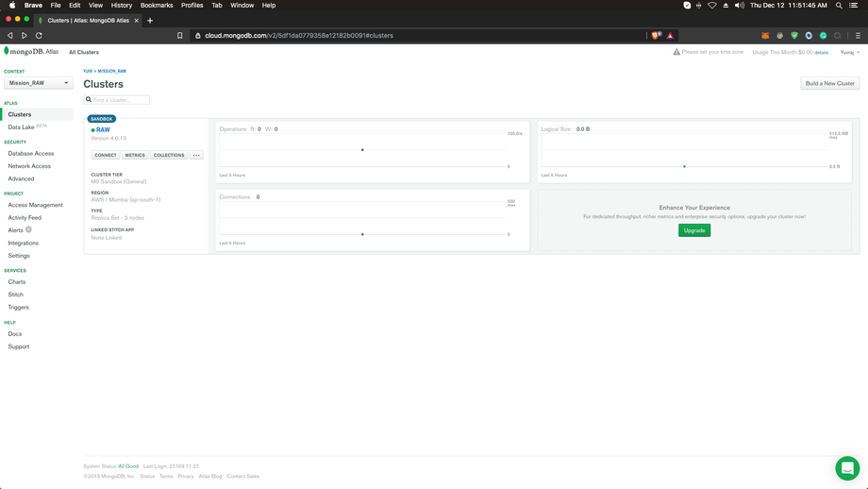
Task: Click the glasses-face extension icon
Action: pos(779,36)
